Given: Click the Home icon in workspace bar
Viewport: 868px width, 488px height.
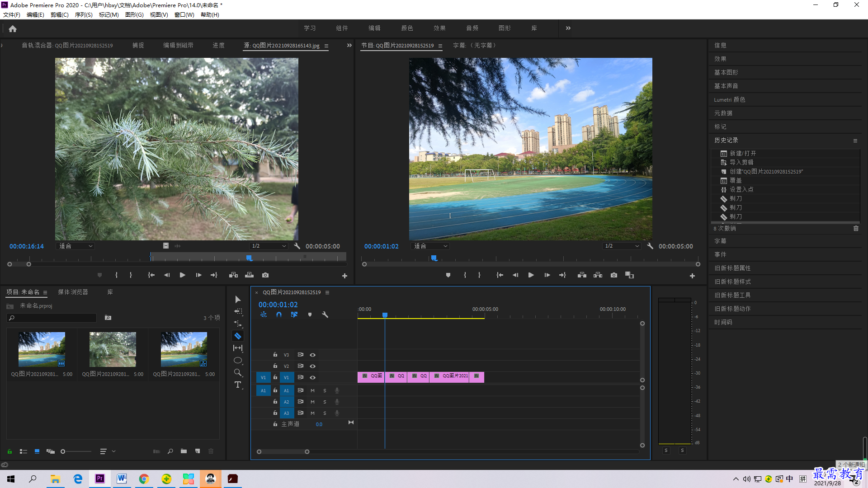Looking at the screenshot, I should pos(13,28).
